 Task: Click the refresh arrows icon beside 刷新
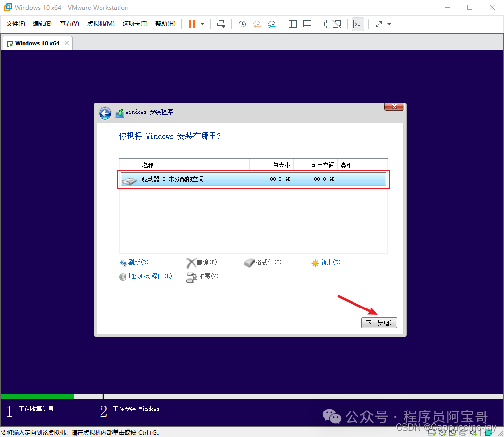click(123, 263)
